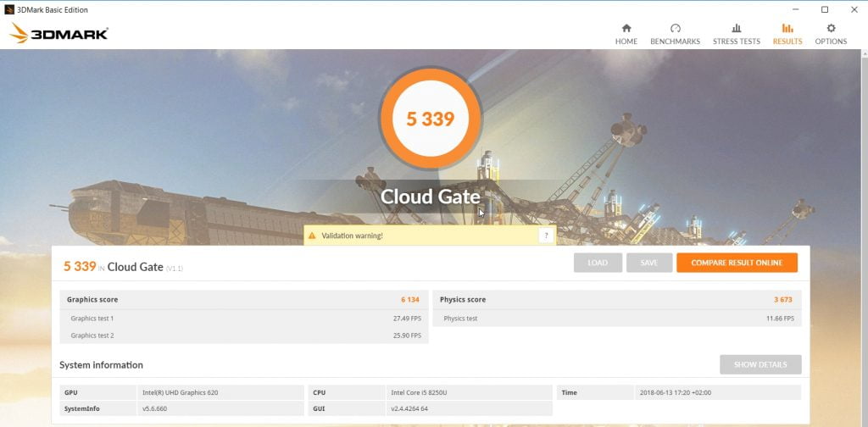Click the LOAD button
Image resolution: width=868 pixels, height=427 pixels.
click(x=598, y=263)
